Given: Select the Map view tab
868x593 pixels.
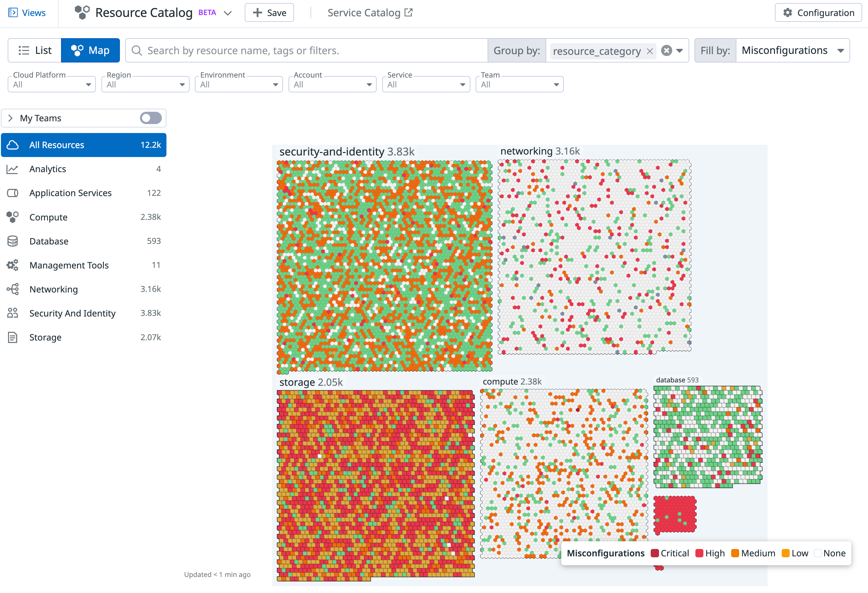Looking at the screenshot, I should 90,50.
